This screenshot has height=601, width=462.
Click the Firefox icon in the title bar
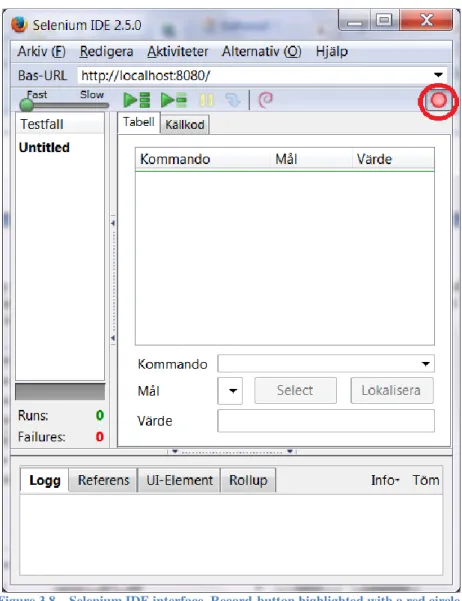click(19, 25)
